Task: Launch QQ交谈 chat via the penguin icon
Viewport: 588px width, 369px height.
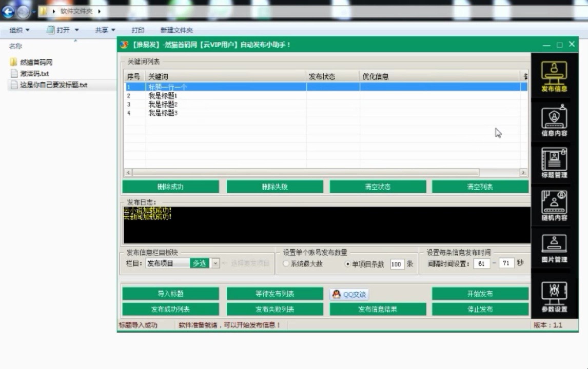Action: click(x=349, y=294)
